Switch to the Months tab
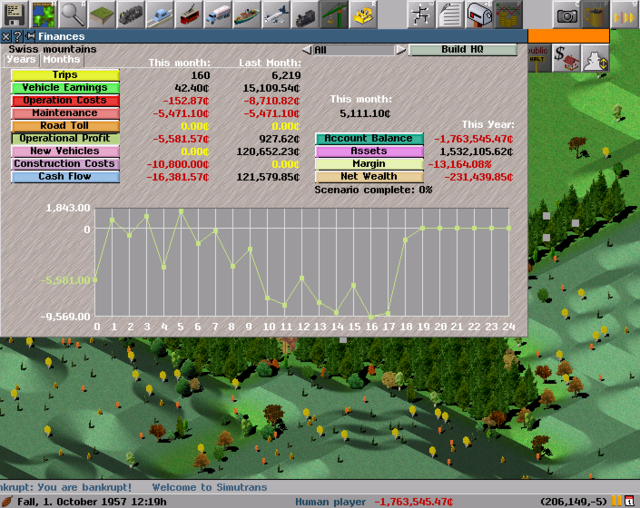The width and height of the screenshot is (640, 508). click(62, 60)
